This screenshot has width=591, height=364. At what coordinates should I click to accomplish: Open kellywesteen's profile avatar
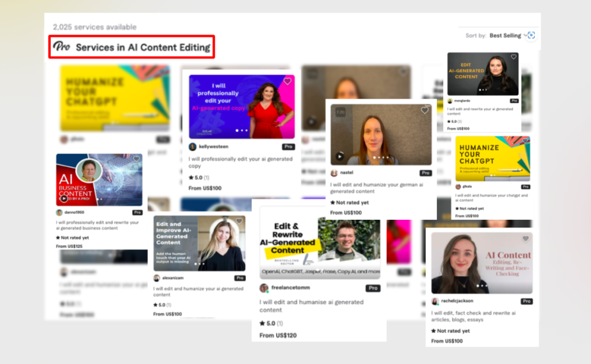pos(193,147)
